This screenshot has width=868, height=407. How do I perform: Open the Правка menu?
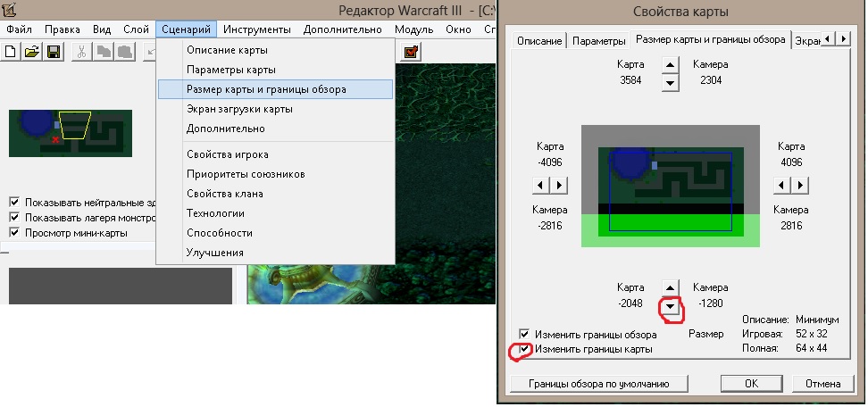pos(62,29)
